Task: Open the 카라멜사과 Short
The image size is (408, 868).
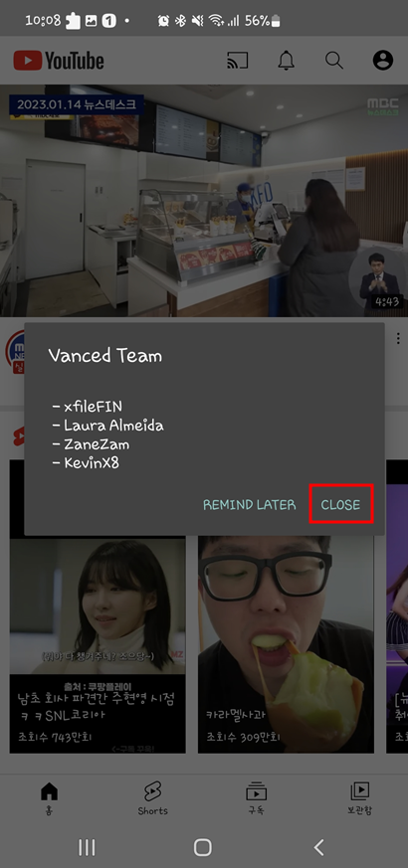Action: pos(286,607)
